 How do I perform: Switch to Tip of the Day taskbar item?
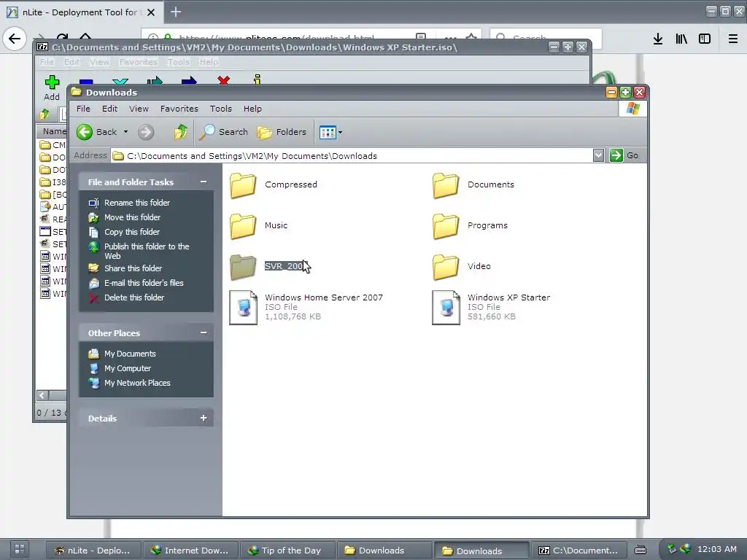(288, 551)
